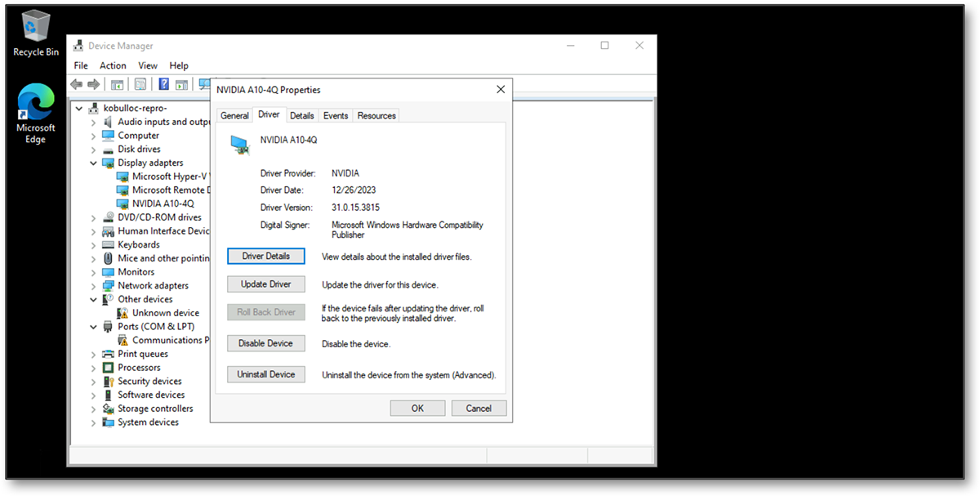The width and height of the screenshot is (980, 496).
Task: Click the driver date 12/26/2023 text
Action: click(354, 190)
